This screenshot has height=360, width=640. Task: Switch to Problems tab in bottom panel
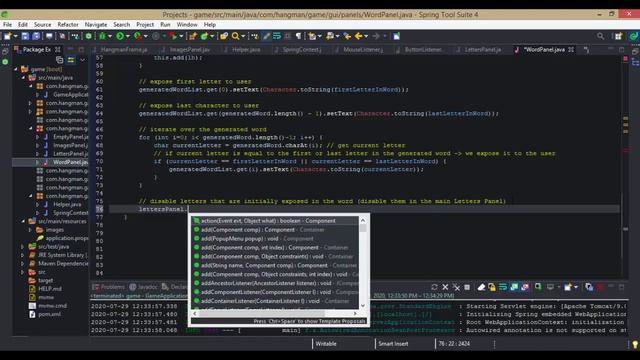[109, 287]
